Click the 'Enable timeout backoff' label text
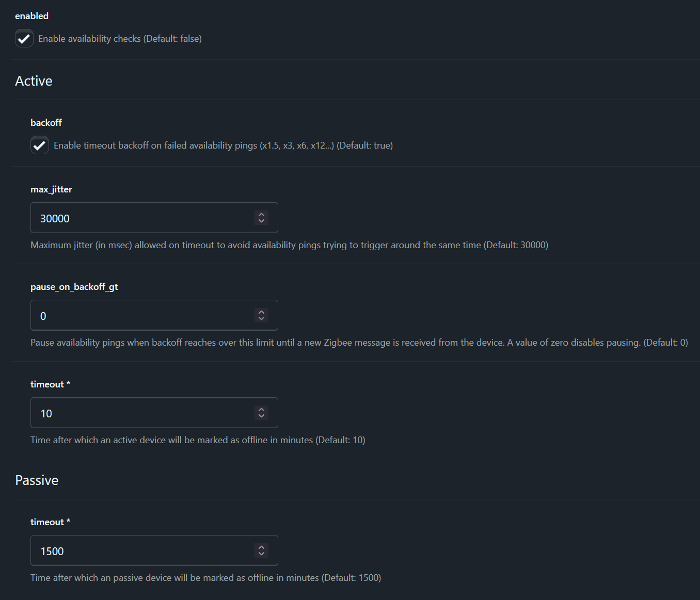Image resolution: width=700 pixels, height=600 pixels. (223, 145)
